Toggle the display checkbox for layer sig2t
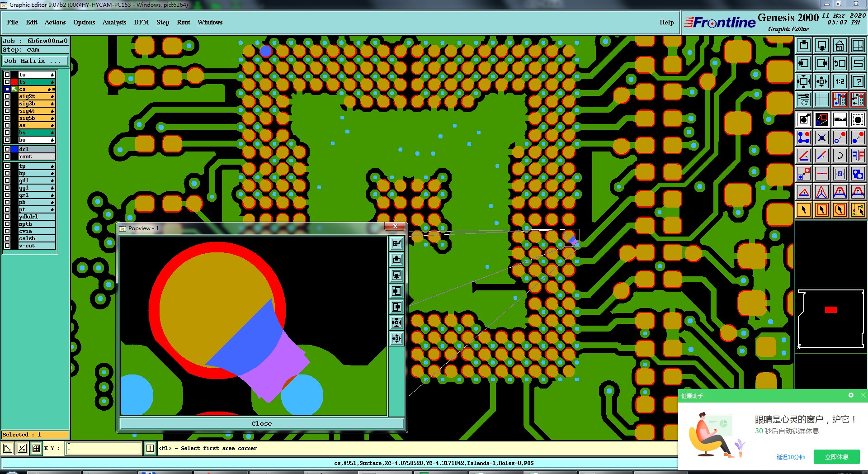 pos(7,96)
